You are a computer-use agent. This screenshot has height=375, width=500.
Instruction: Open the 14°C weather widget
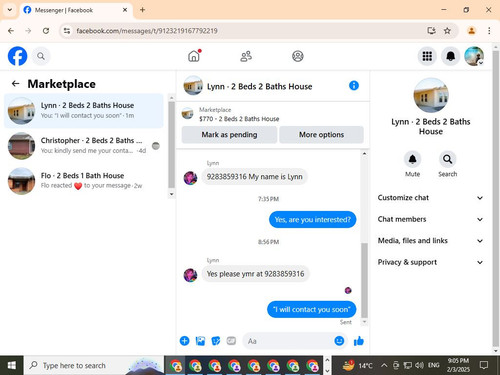tap(358, 365)
